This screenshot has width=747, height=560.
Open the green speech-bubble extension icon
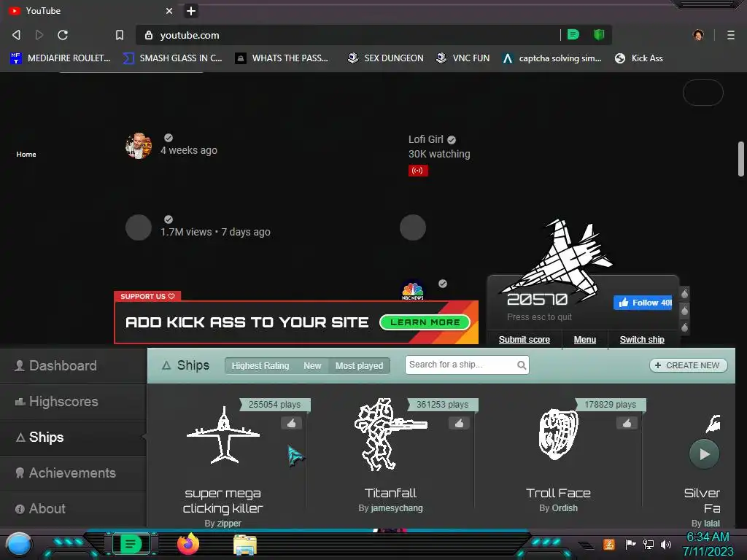tap(573, 34)
